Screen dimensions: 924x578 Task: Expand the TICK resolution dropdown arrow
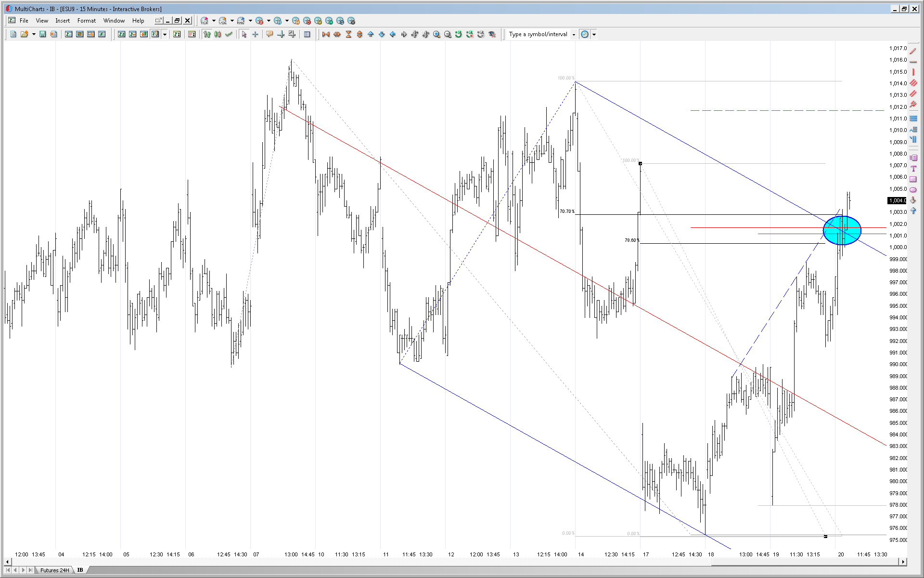tap(214, 21)
